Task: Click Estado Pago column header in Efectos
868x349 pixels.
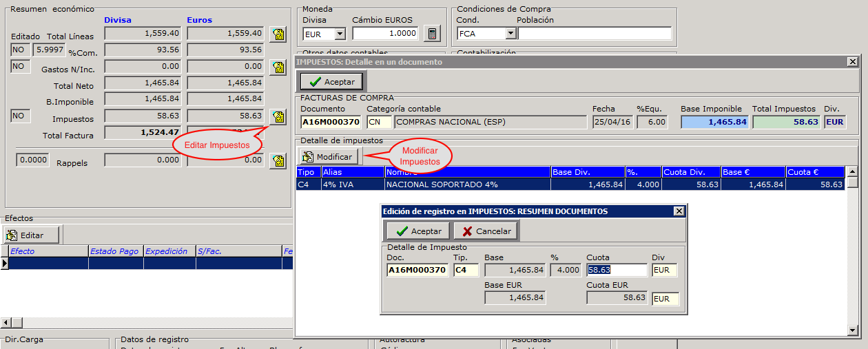Action: (115, 251)
